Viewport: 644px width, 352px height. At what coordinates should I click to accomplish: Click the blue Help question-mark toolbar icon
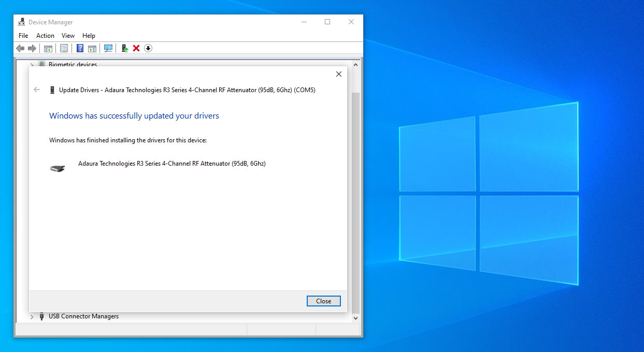click(x=80, y=48)
